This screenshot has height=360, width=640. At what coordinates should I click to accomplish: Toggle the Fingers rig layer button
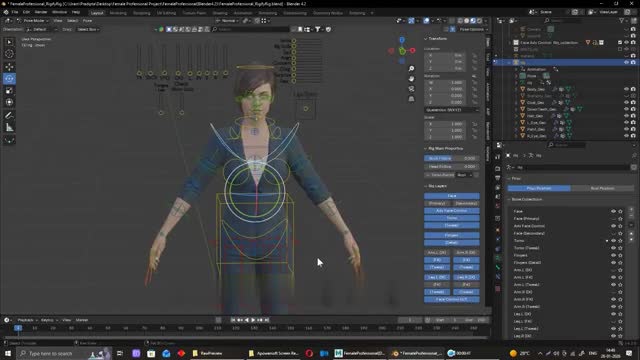[451, 235]
